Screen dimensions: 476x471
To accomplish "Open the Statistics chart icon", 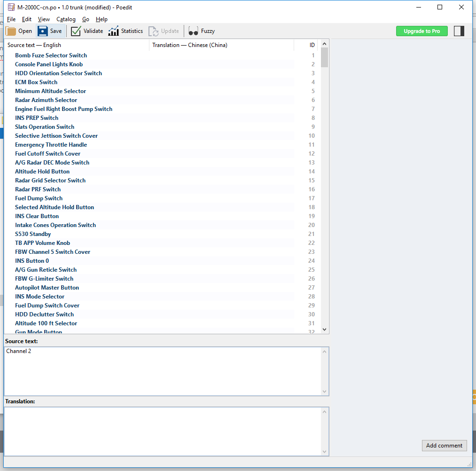I will [x=113, y=31].
